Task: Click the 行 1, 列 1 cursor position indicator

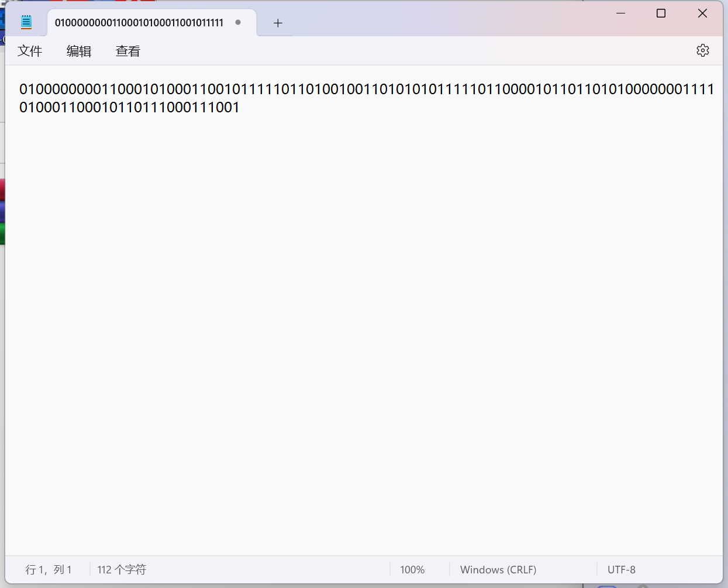Action: (49, 569)
